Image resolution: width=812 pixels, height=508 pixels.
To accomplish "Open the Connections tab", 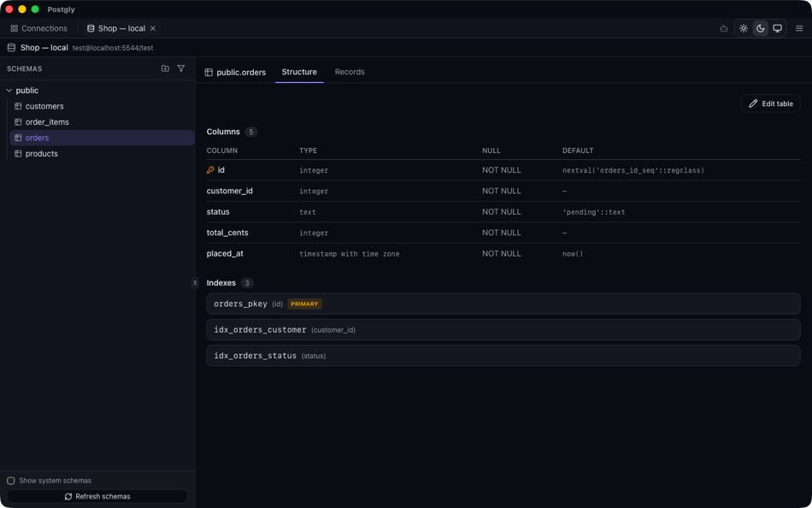I will pyautogui.click(x=38, y=28).
